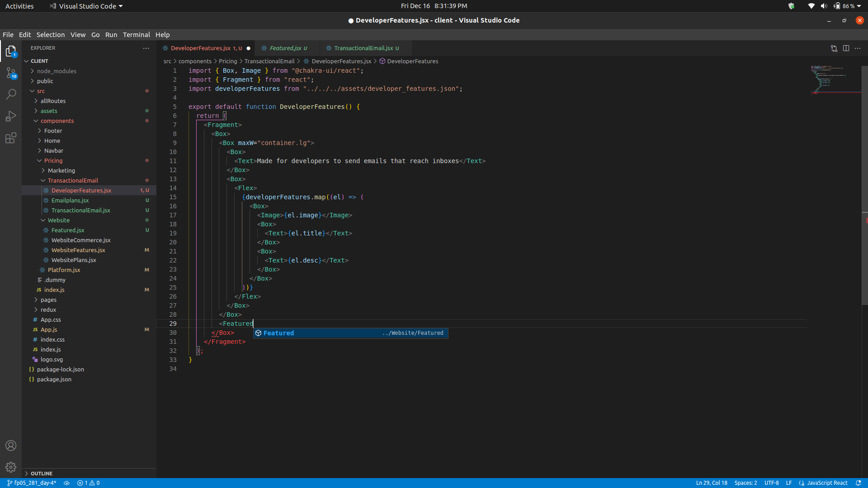Click UTF-8 encoding in status bar

[772, 483]
